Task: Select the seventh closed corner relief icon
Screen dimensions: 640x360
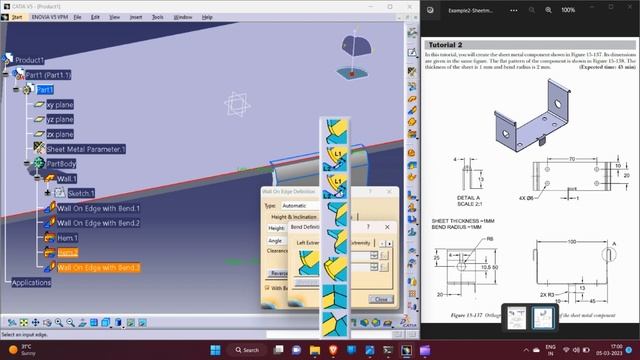Action: tap(335, 296)
